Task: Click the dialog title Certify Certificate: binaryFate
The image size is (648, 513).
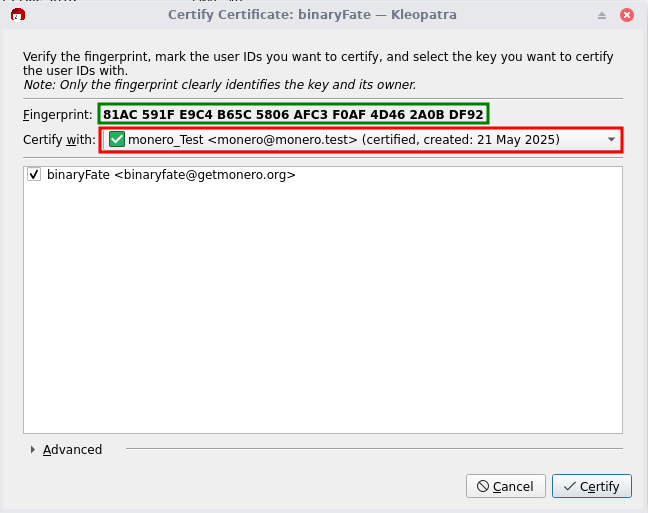Action: [x=312, y=15]
